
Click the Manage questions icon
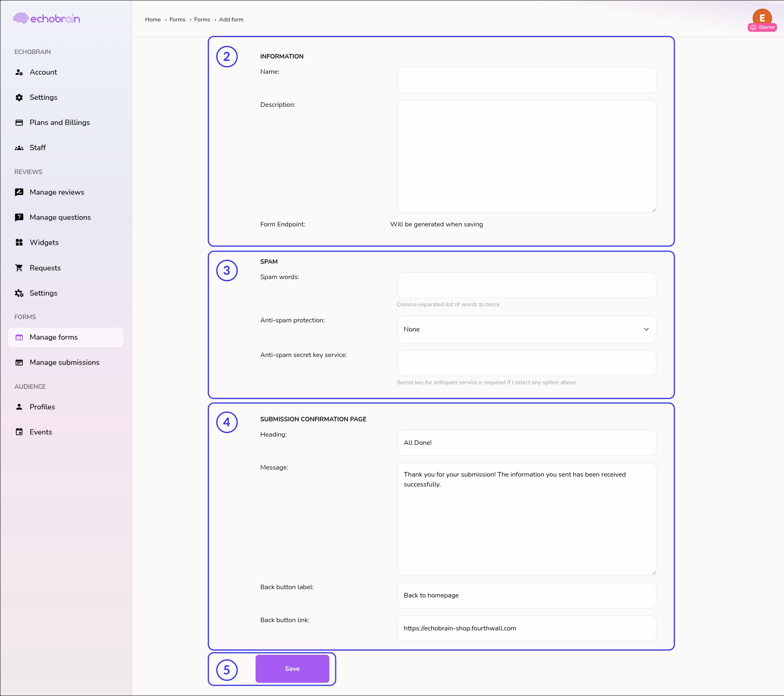pyautogui.click(x=19, y=217)
